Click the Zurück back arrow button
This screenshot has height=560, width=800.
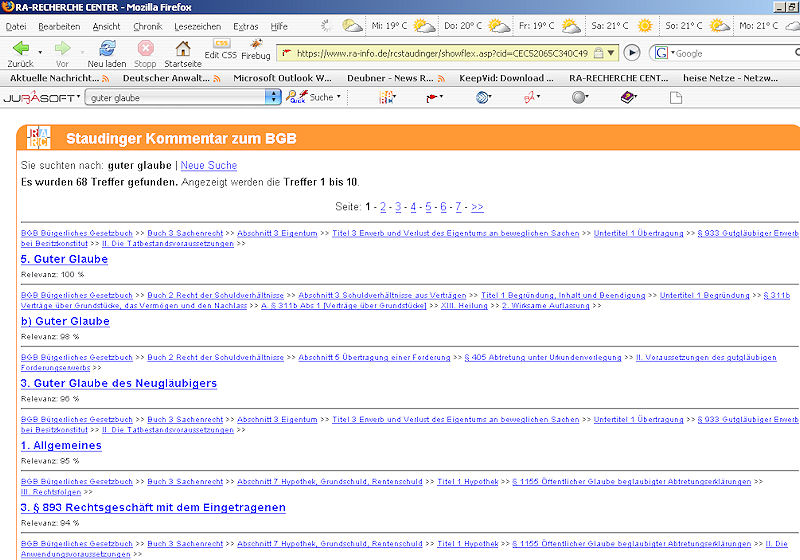pyautogui.click(x=19, y=48)
